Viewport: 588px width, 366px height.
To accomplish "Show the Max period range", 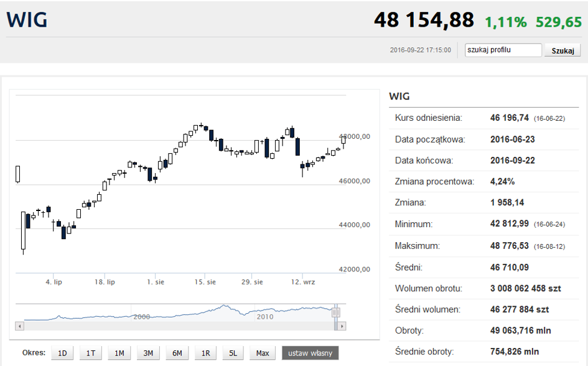I will click(263, 353).
